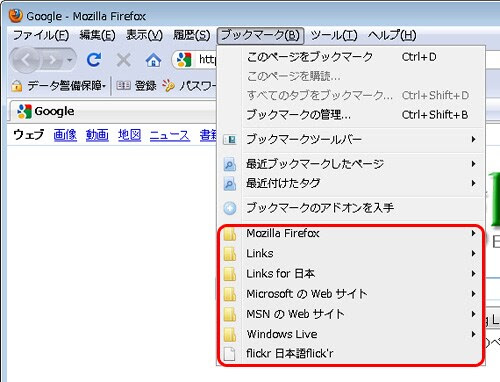Click the Links for 日本 folder icon

[230, 274]
